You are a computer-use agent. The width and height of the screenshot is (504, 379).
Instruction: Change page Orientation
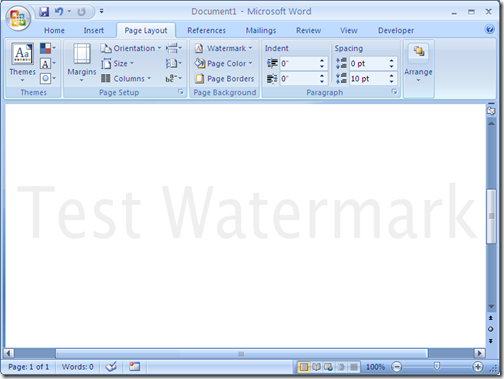point(131,48)
